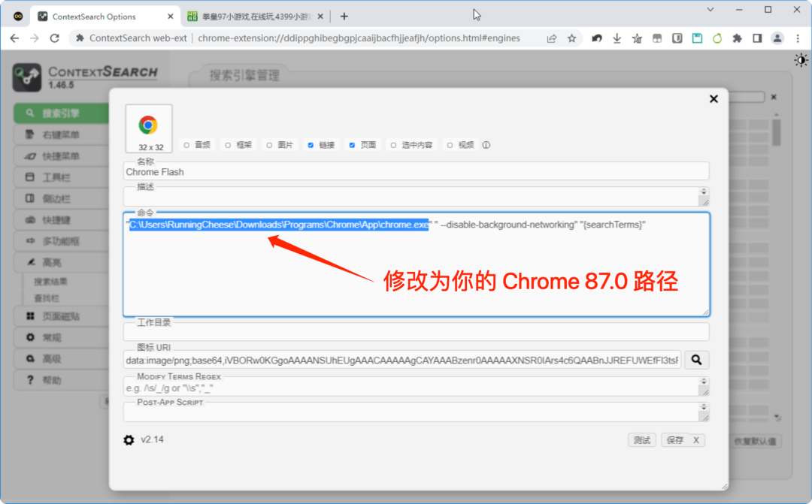The image size is (812, 504).
Task: Click in the 图标 URI field
Action: coord(402,360)
